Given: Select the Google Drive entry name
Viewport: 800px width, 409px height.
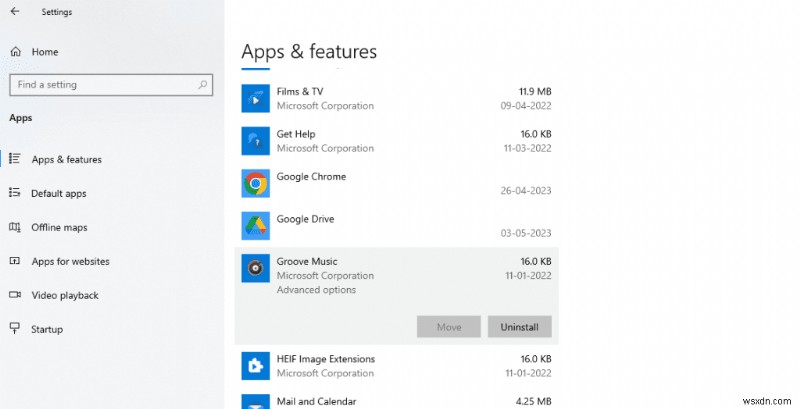Looking at the screenshot, I should pyautogui.click(x=306, y=219).
